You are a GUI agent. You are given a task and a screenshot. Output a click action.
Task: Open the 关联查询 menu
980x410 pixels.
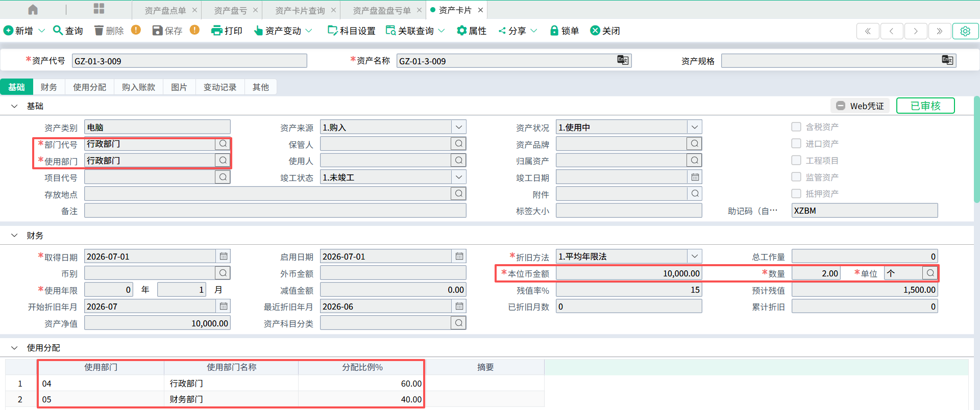click(x=415, y=31)
